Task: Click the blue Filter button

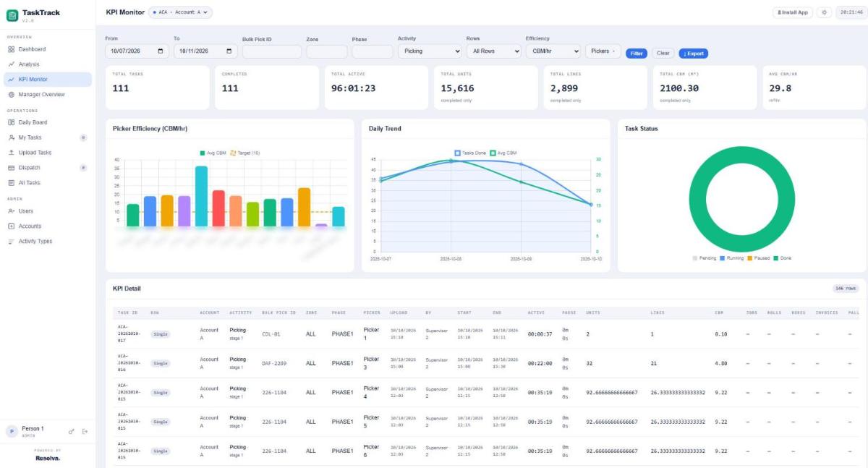Action: pos(637,53)
